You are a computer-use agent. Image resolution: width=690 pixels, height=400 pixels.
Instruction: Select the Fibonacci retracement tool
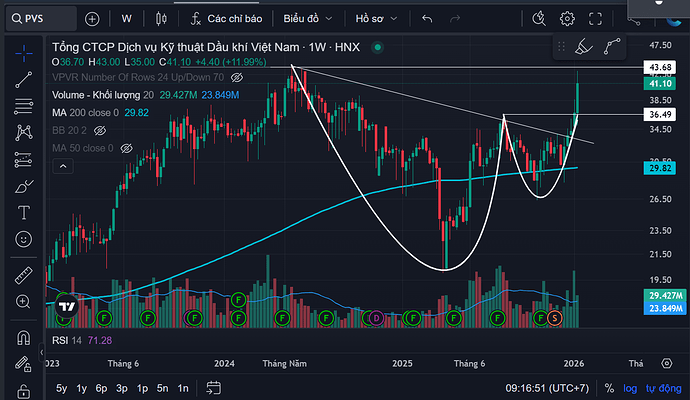pos(24,106)
